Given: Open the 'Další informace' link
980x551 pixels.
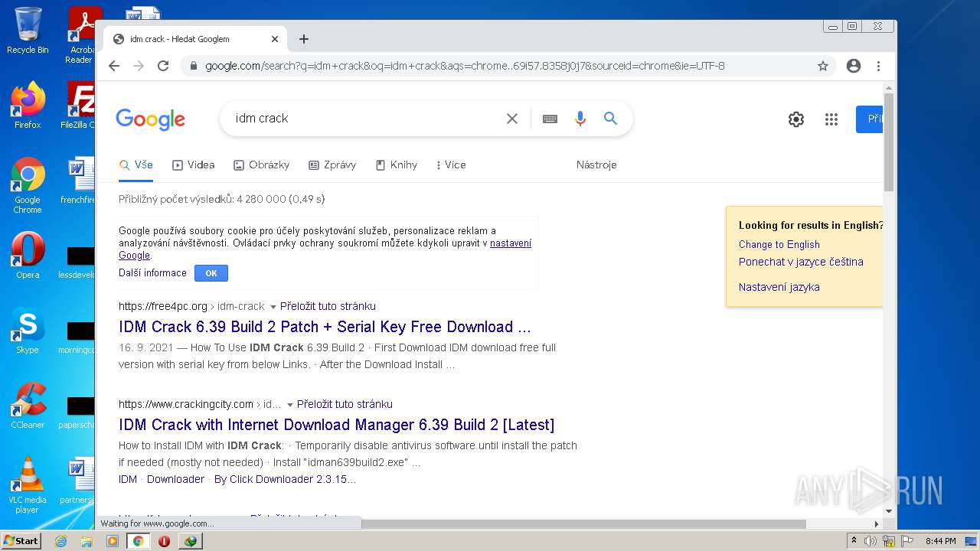Looking at the screenshot, I should click(x=152, y=273).
